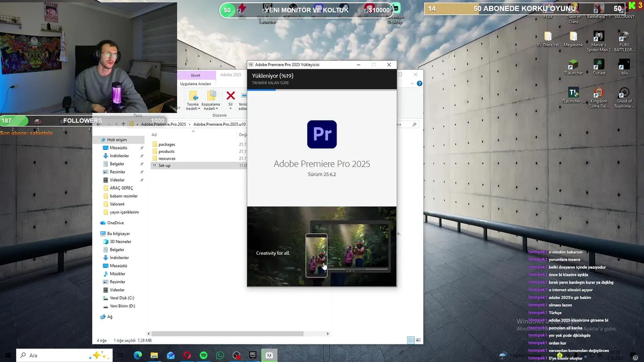Open recent locations dropdown in Explorer navigation
The image size is (644, 362).
(x=116, y=124)
